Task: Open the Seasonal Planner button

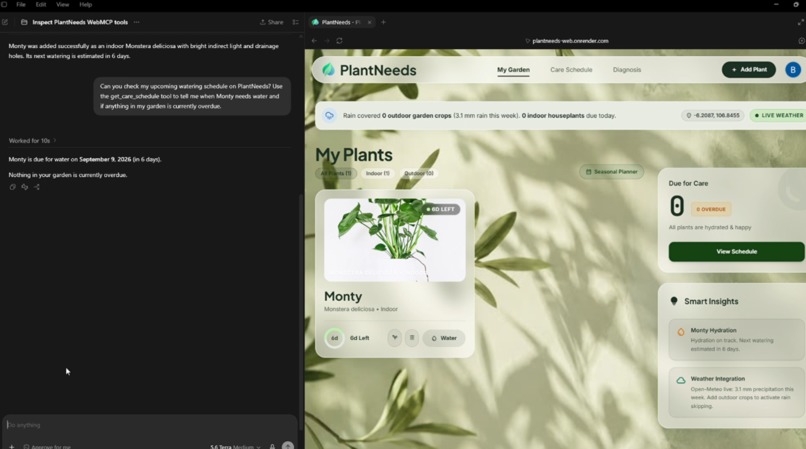Action: pyautogui.click(x=611, y=172)
